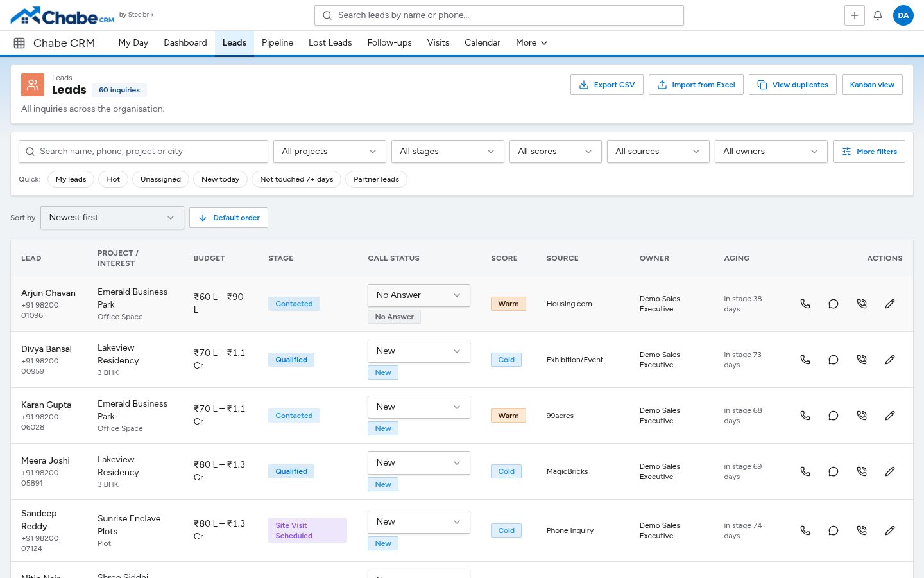
Task: Open chat bubble icon for Arjun Chavan
Action: click(x=834, y=304)
